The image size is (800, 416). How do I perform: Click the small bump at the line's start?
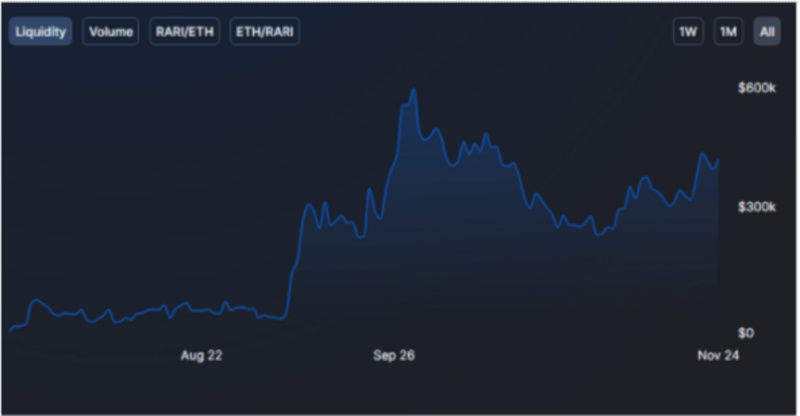(x=37, y=301)
